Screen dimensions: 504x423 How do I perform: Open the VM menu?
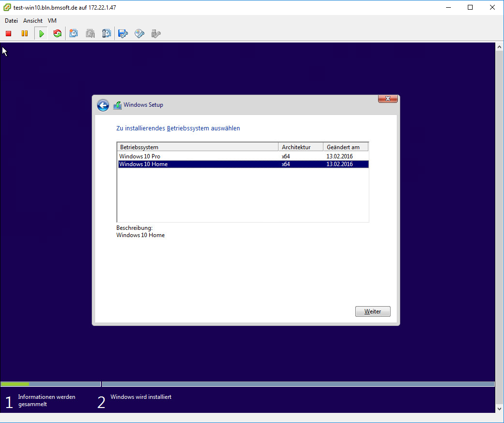click(52, 21)
